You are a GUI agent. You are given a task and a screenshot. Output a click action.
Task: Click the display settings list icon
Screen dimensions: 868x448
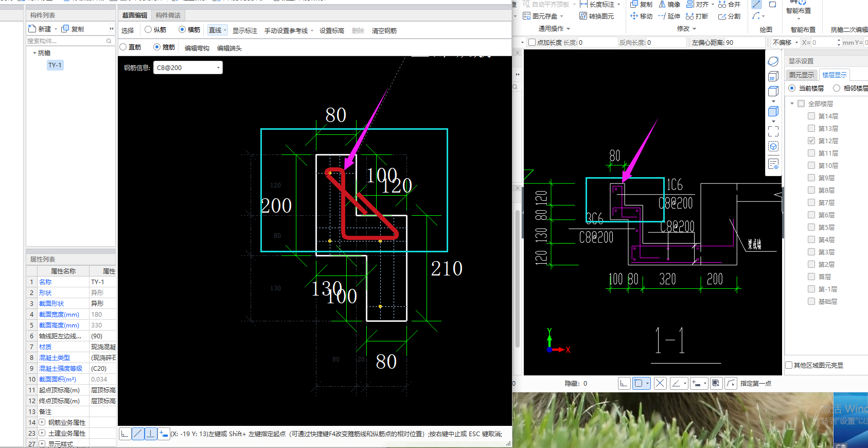773,164
